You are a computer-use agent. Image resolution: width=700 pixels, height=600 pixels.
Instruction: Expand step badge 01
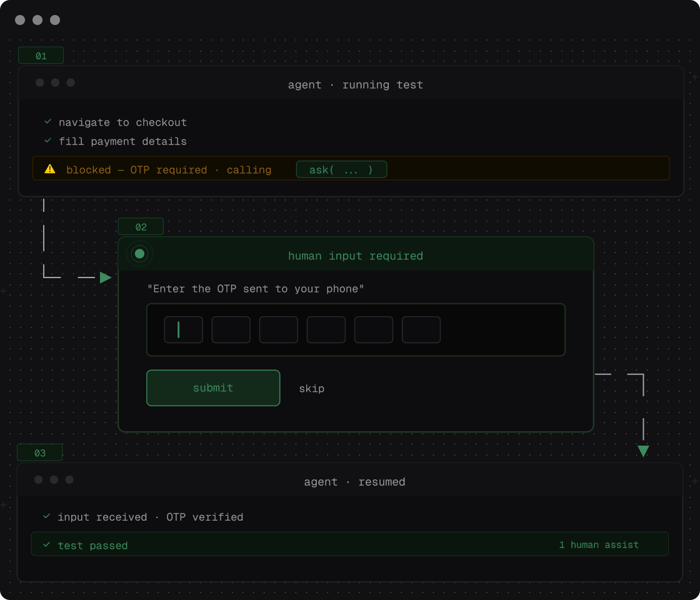point(41,55)
